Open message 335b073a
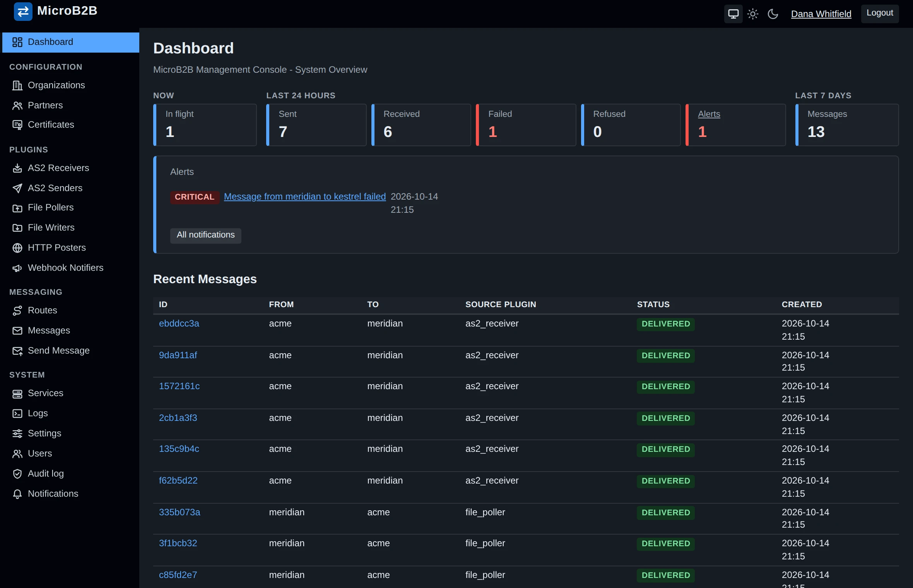This screenshot has width=913, height=588. pyautogui.click(x=180, y=512)
